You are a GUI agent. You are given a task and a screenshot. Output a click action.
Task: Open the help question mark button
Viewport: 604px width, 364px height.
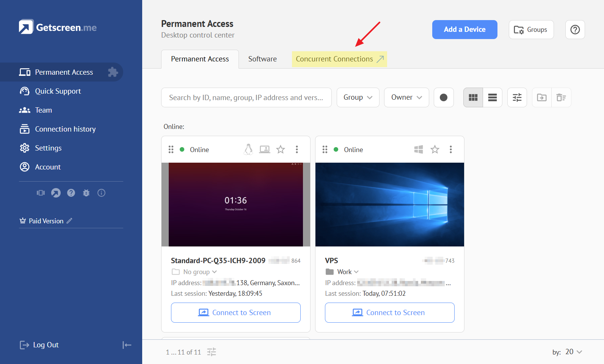(575, 30)
